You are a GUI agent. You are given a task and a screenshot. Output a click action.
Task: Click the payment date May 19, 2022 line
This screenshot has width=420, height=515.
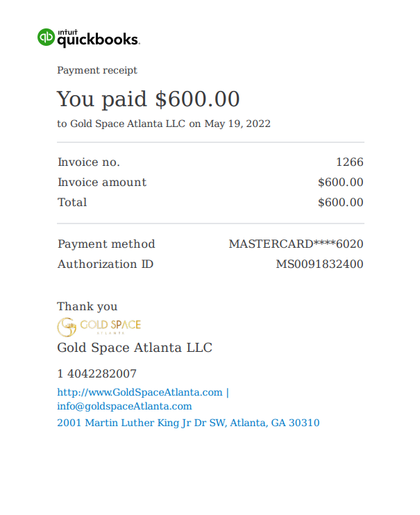(164, 124)
